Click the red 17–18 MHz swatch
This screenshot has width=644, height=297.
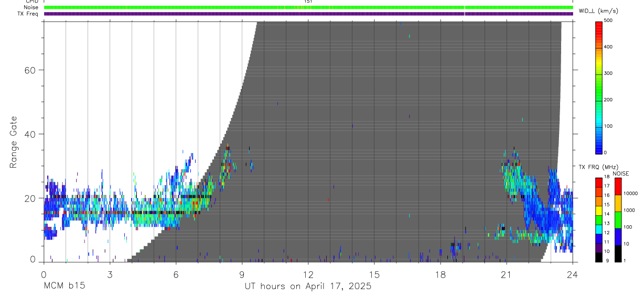pos(599,183)
